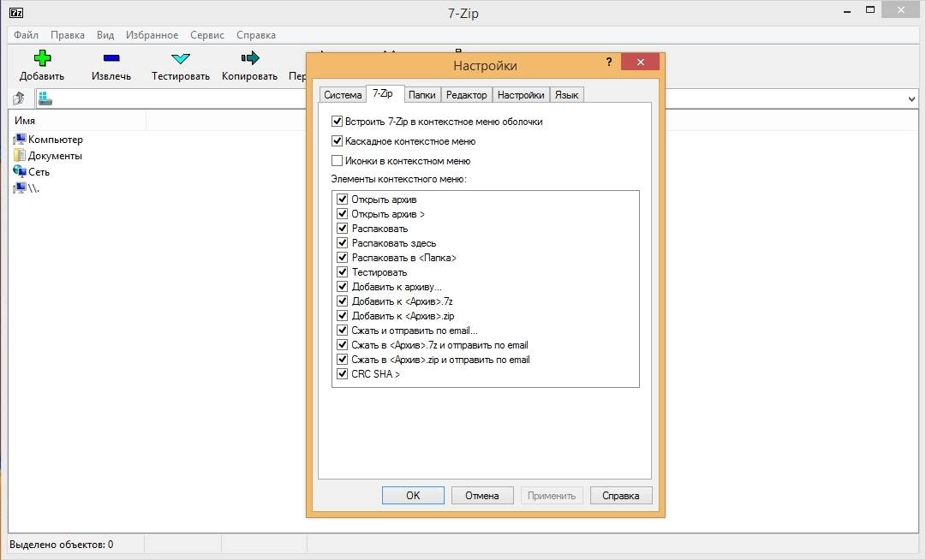The height and width of the screenshot is (560, 926).
Task: Uncheck the Тестировать menu item checkbox
Action: (x=342, y=272)
